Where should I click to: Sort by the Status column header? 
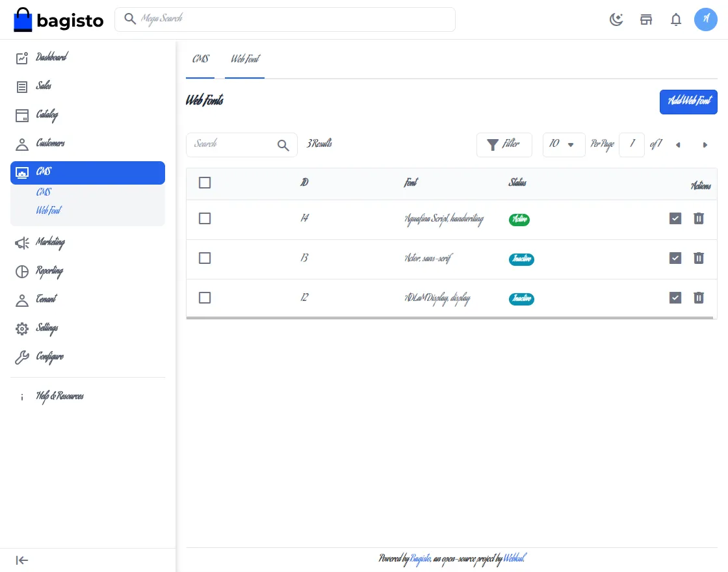[517, 183]
